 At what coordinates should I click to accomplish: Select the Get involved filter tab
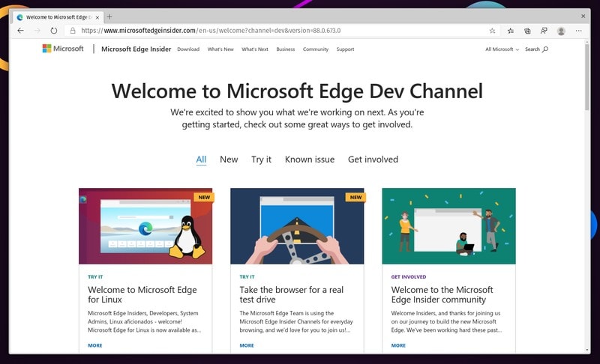(x=373, y=160)
